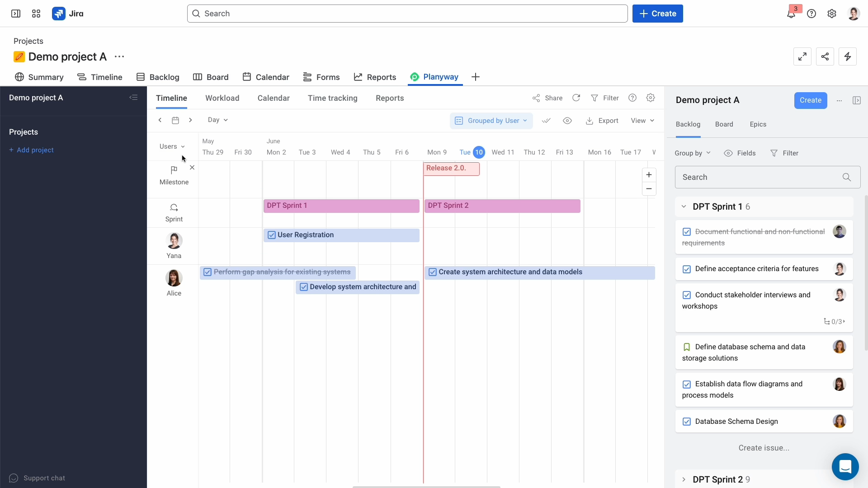Click the automation lightning bolt icon
868x488 pixels.
[847, 56]
